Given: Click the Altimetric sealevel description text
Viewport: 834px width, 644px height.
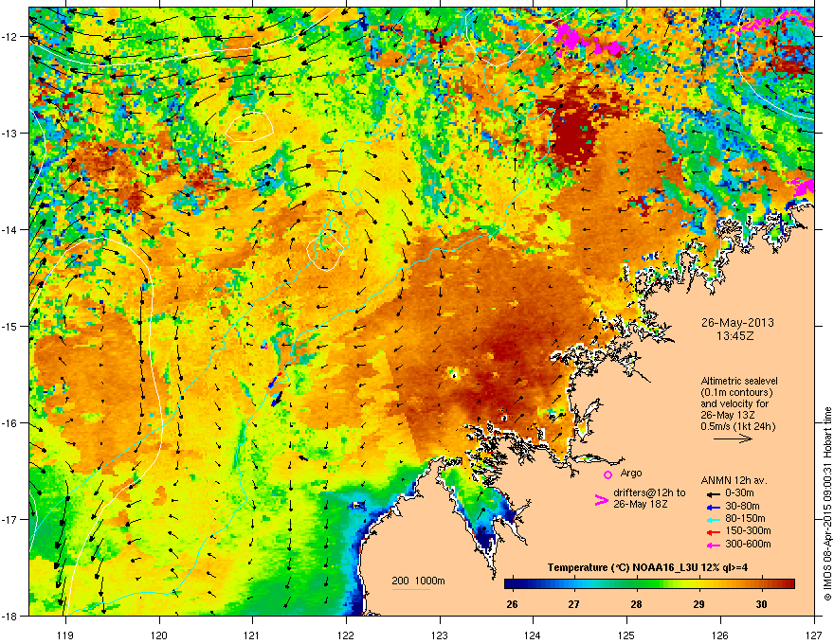Looking at the screenshot, I should pos(739,403).
